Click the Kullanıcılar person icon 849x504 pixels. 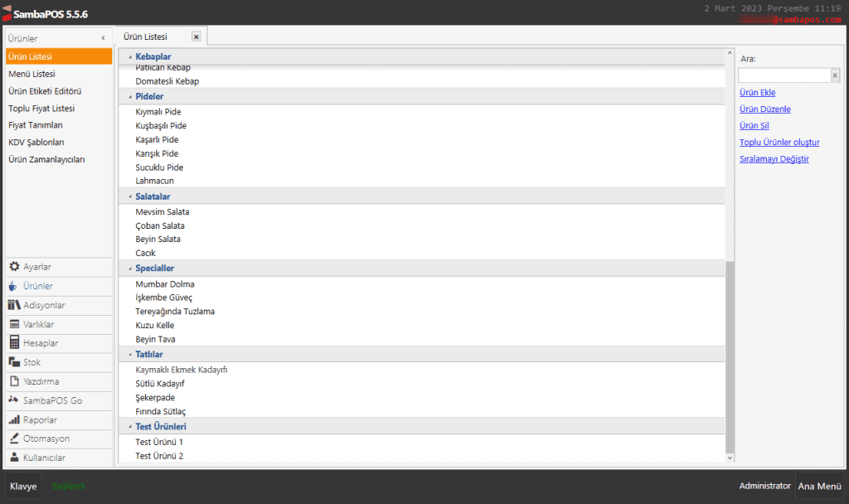tap(14, 458)
